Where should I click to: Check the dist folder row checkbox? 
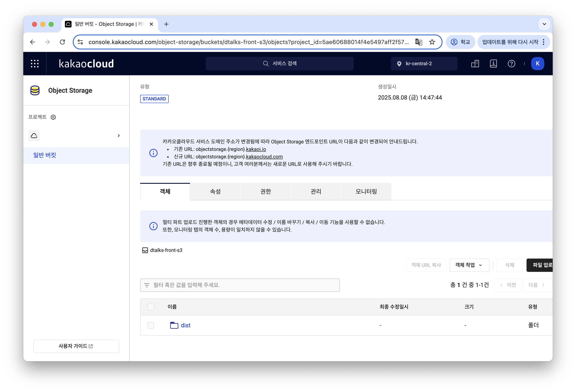pyautogui.click(x=151, y=325)
